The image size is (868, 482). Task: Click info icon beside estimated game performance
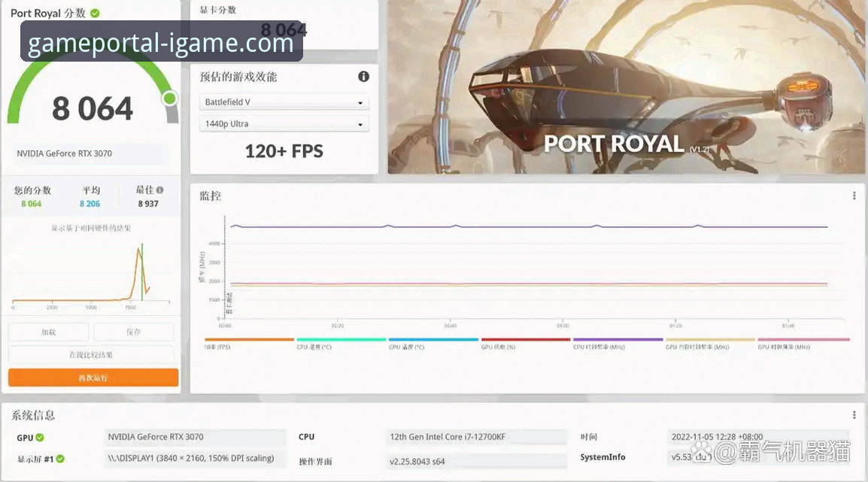coord(363,77)
